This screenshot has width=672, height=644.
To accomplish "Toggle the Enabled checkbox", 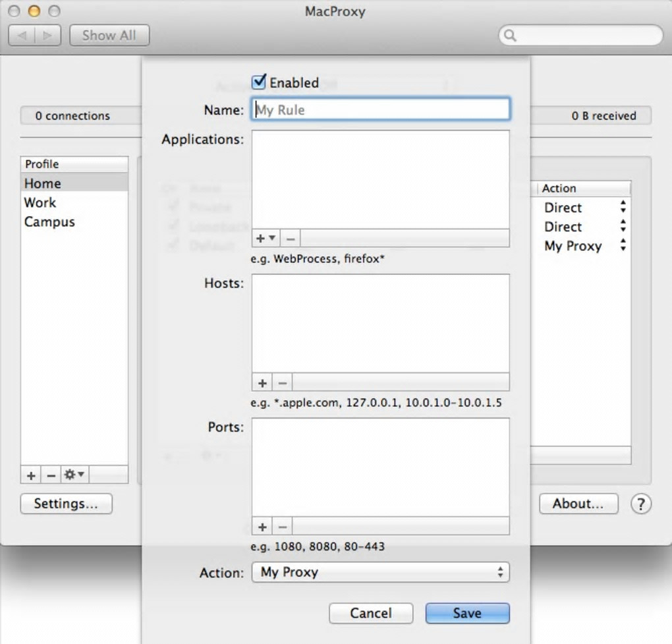I will 259,82.
